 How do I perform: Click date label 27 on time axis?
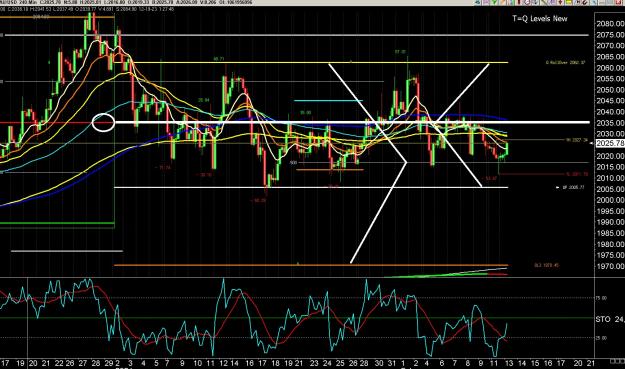83,363
